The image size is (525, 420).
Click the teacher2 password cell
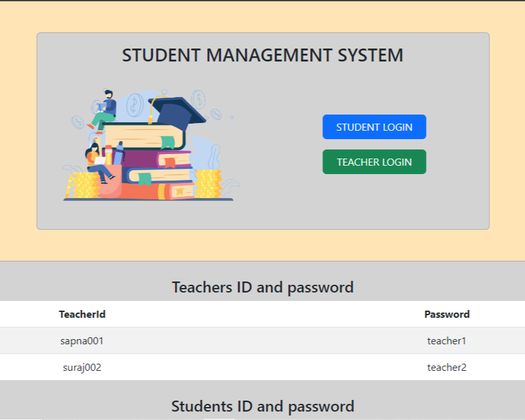(x=447, y=368)
